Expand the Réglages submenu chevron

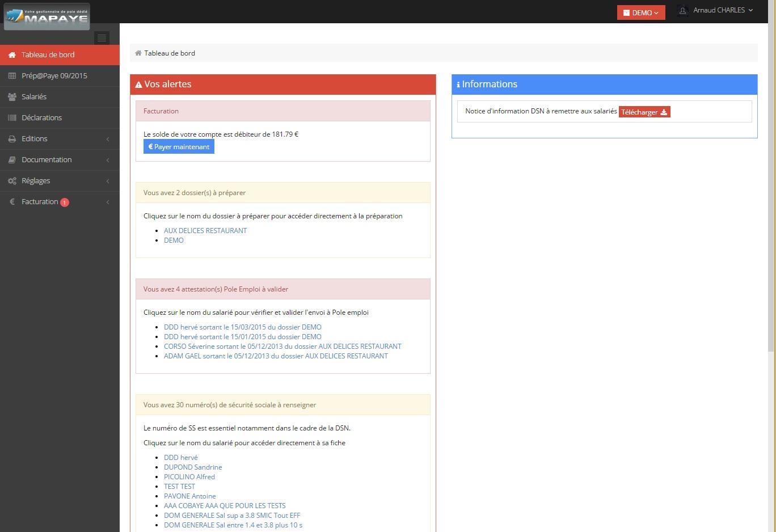[x=108, y=180]
